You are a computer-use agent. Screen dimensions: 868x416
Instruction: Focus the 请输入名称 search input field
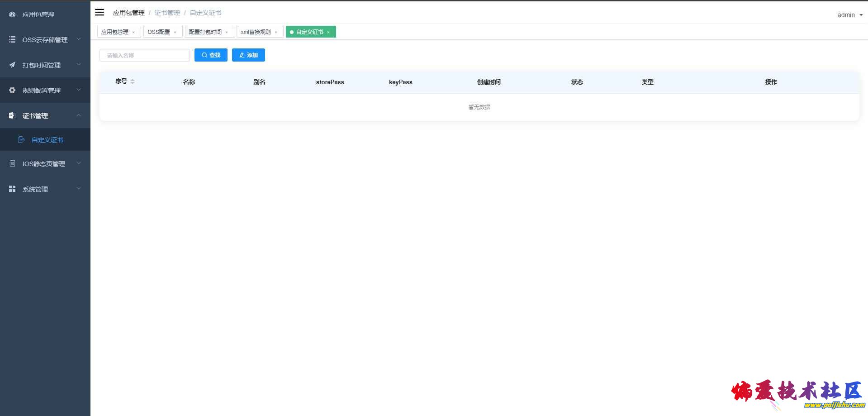click(x=145, y=55)
